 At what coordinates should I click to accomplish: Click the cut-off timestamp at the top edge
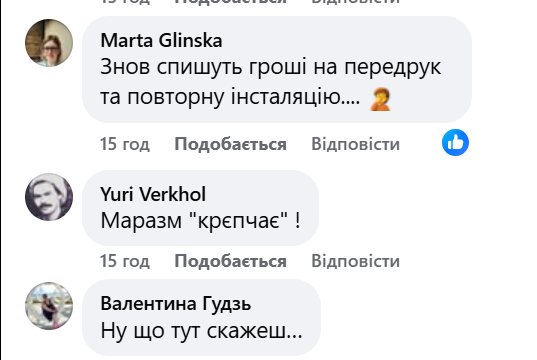coord(125,2)
